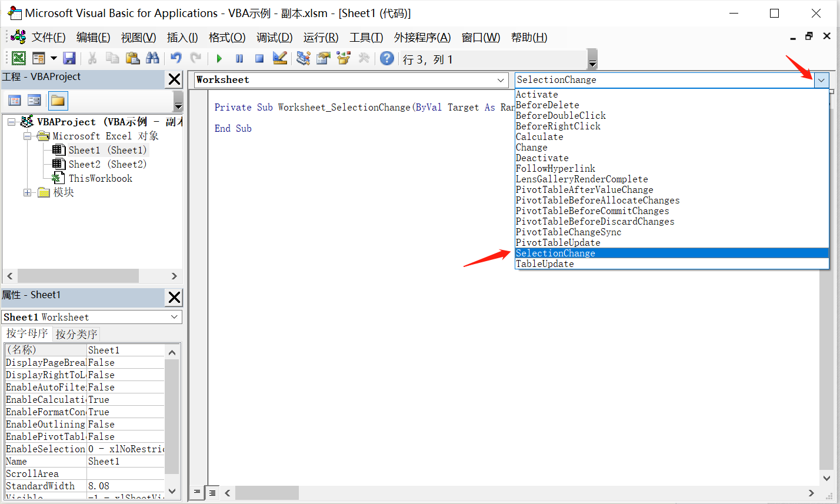This screenshot has height=504, width=840.
Task: Open Find with the binoculars icon
Action: [153, 58]
